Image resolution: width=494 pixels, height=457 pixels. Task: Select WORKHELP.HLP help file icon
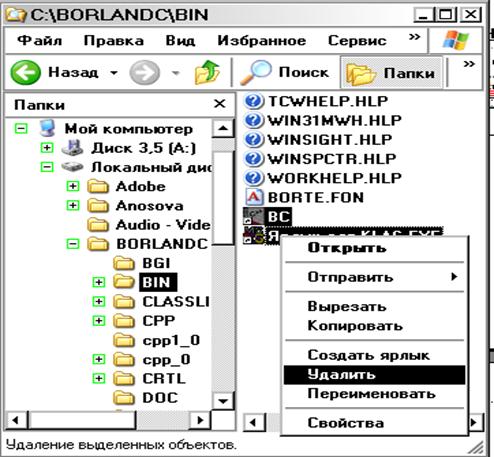coord(253,178)
